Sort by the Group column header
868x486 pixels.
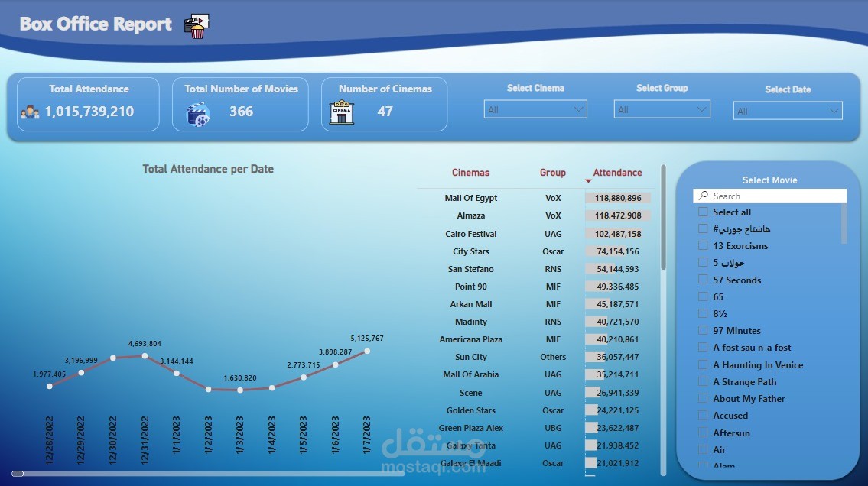(x=552, y=173)
